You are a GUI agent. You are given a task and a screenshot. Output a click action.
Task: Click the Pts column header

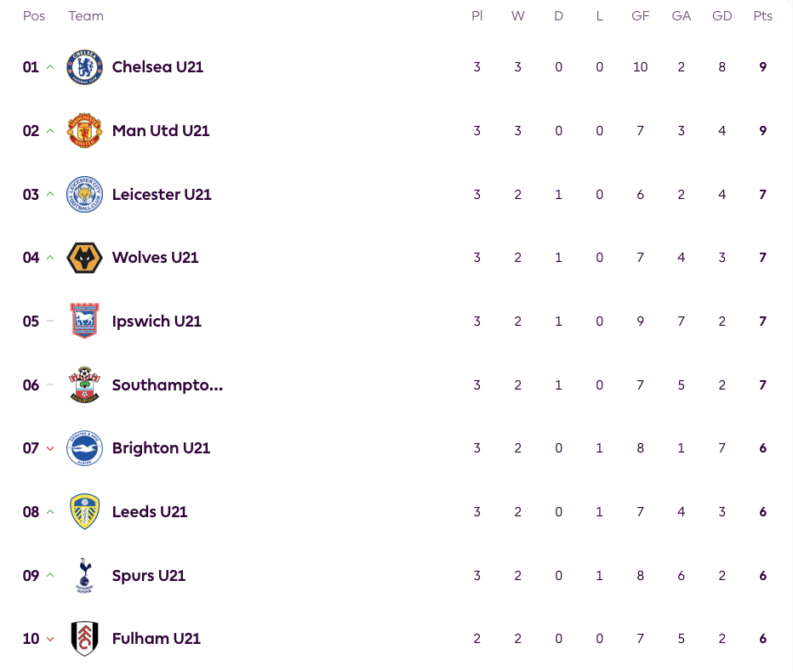coord(762,16)
